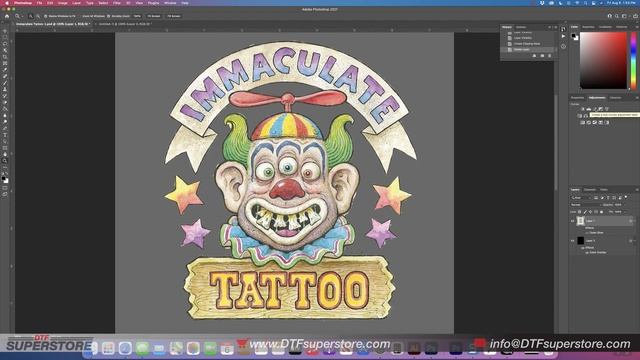Add a Brightness/Contrast adjustment
The height and width of the screenshot is (360, 640).
pos(583,109)
